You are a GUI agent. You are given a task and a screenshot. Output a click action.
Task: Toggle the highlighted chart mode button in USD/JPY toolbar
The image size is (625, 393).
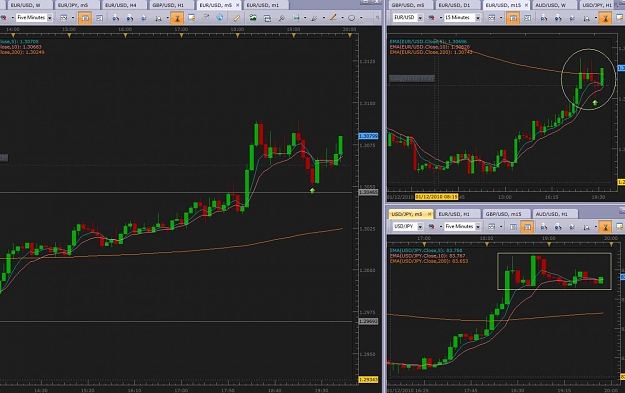pyautogui.click(x=527, y=226)
